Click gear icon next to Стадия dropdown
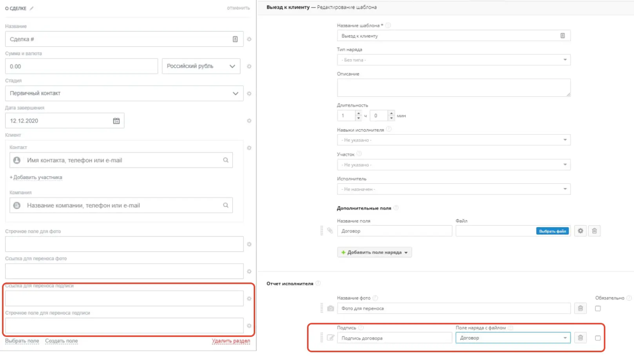The height and width of the screenshot is (364, 634). coord(249,94)
